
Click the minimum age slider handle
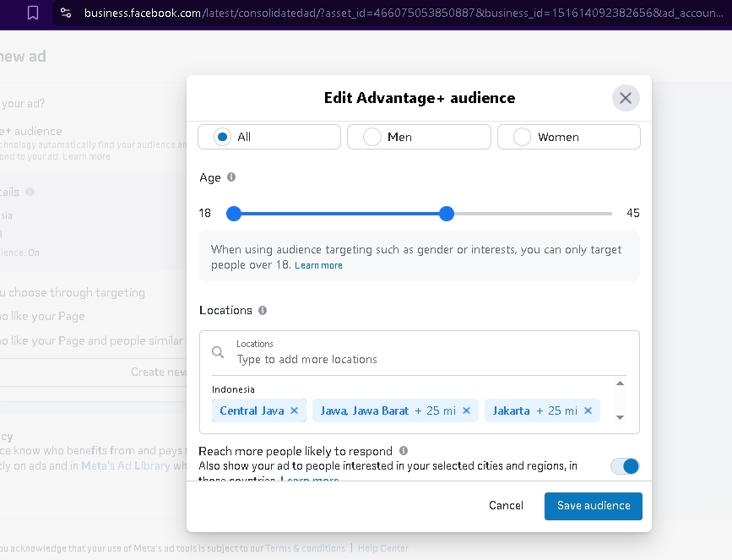coord(234,214)
